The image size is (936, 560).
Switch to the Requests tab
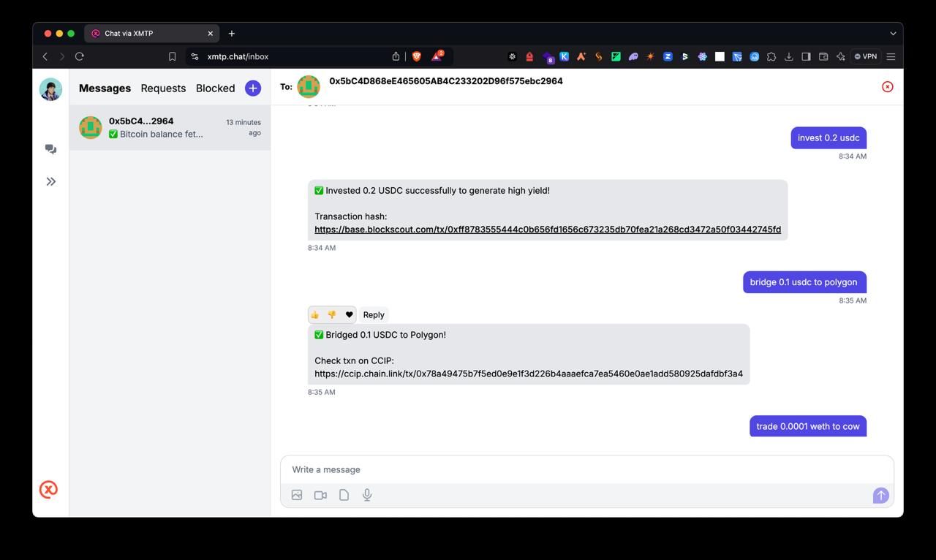point(163,88)
